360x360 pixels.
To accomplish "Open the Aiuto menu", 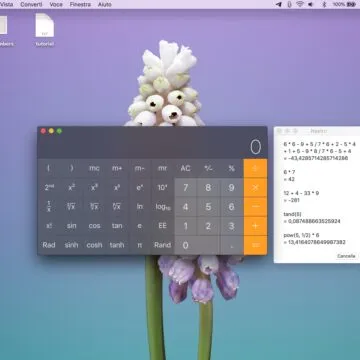I will point(105,5).
